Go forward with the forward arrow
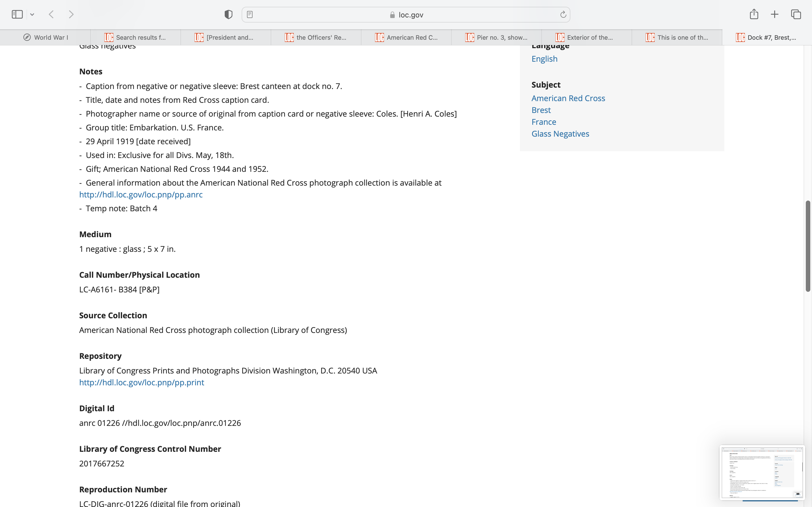 click(71, 14)
